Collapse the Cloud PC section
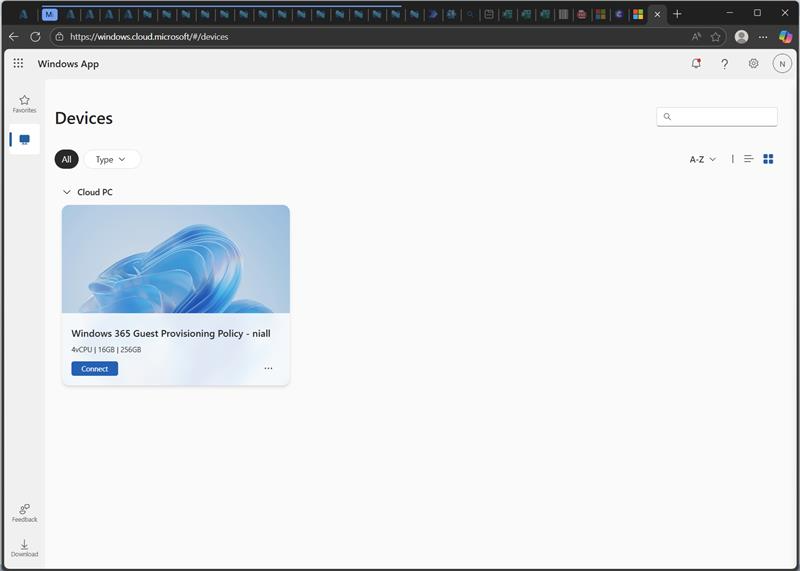This screenshot has height=571, width=800. [67, 192]
